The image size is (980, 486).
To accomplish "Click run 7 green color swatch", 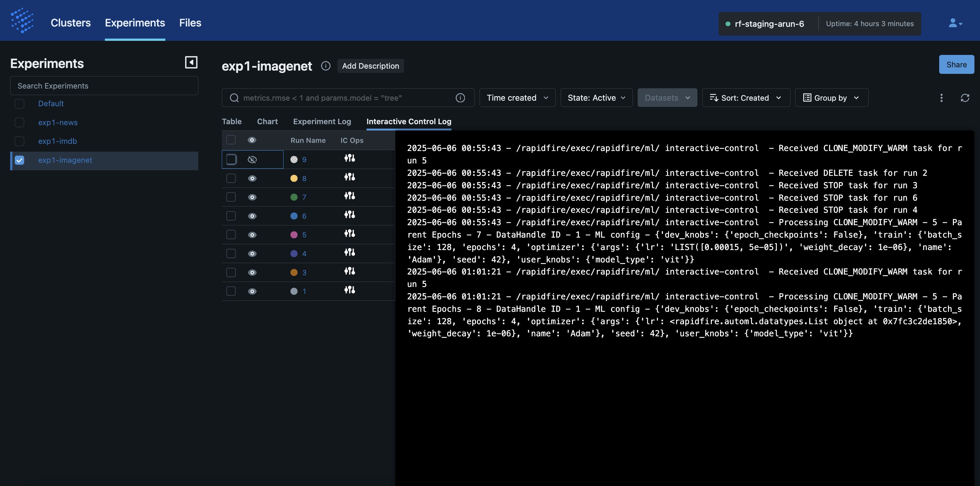I will [294, 197].
